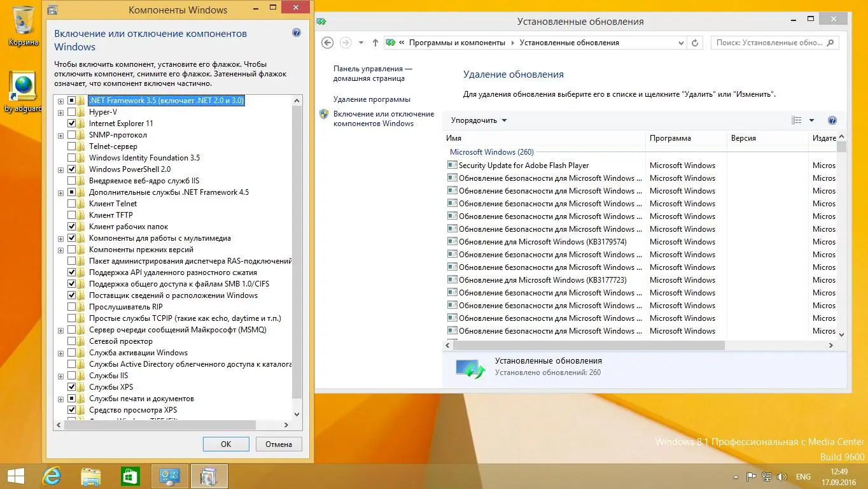Expand the .NET Framework 3.5 tree node
Screen dimensions: 868x489
(x=60, y=100)
